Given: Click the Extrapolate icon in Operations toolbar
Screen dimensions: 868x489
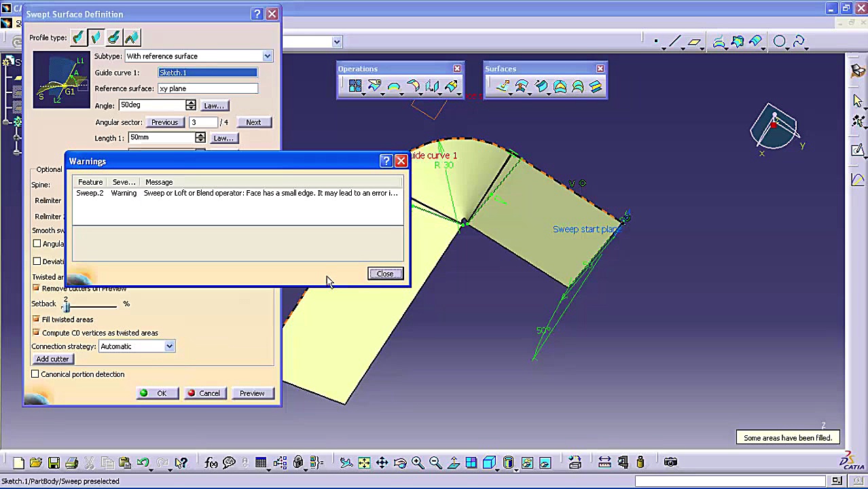Looking at the screenshot, I should (x=450, y=86).
